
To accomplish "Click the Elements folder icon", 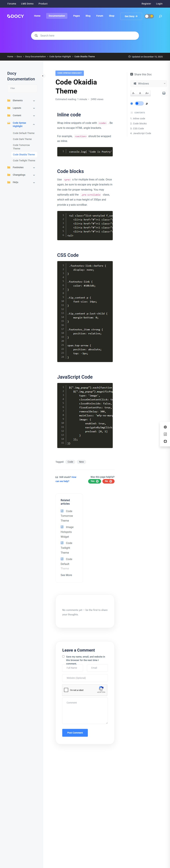I will [9, 100].
